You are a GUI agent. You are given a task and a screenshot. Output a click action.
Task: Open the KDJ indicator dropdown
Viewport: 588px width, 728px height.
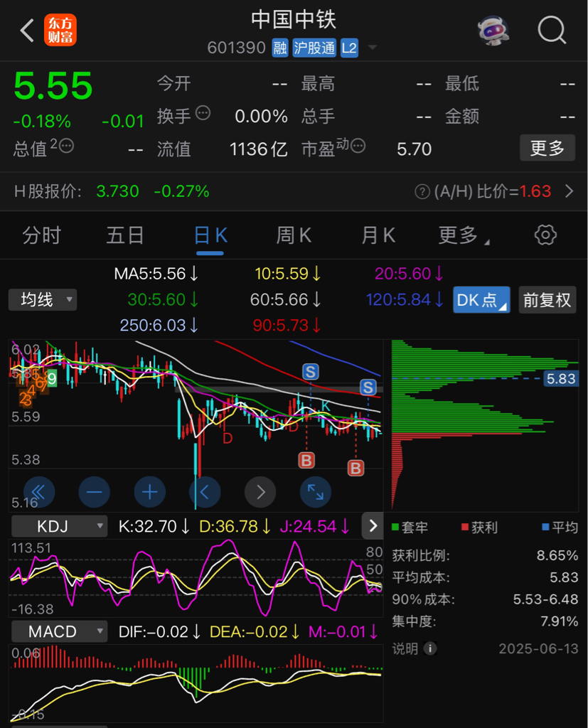pyautogui.click(x=59, y=526)
